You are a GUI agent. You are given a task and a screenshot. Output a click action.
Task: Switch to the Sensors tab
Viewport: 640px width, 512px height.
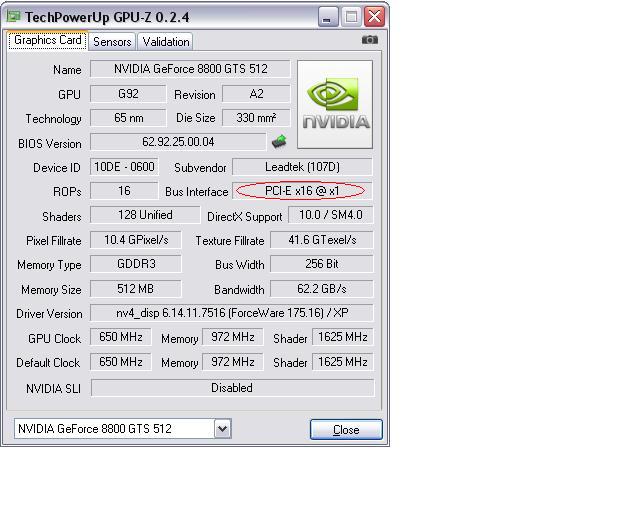[112, 42]
